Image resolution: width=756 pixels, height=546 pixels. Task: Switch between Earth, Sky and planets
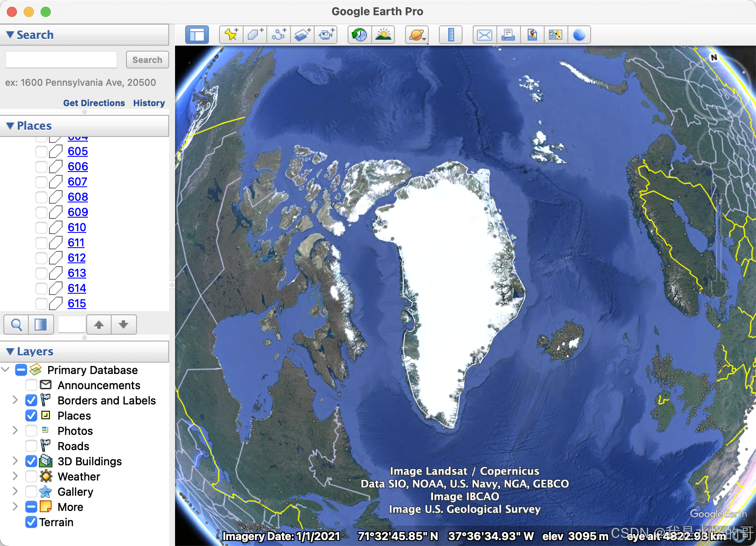[417, 35]
